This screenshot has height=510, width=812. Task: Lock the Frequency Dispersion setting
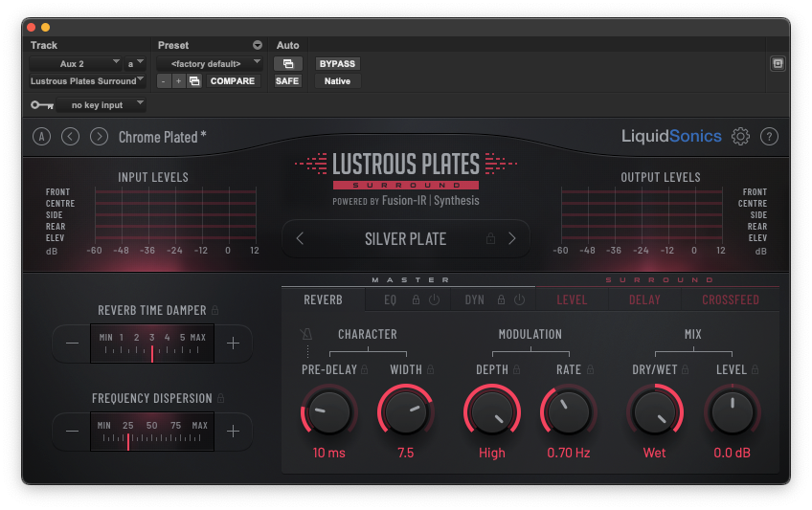[x=220, y=398]
